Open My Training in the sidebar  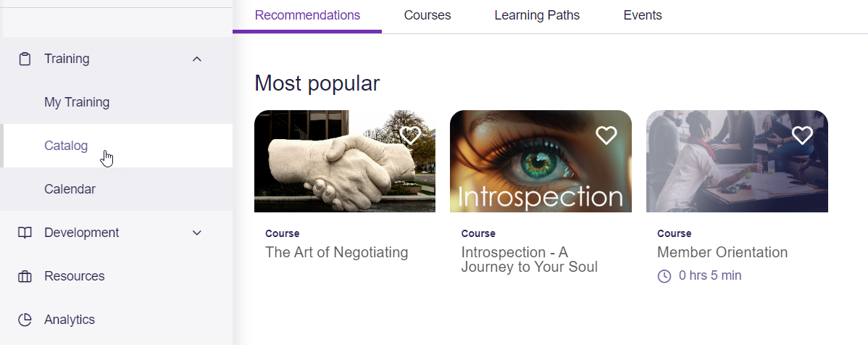77,102
